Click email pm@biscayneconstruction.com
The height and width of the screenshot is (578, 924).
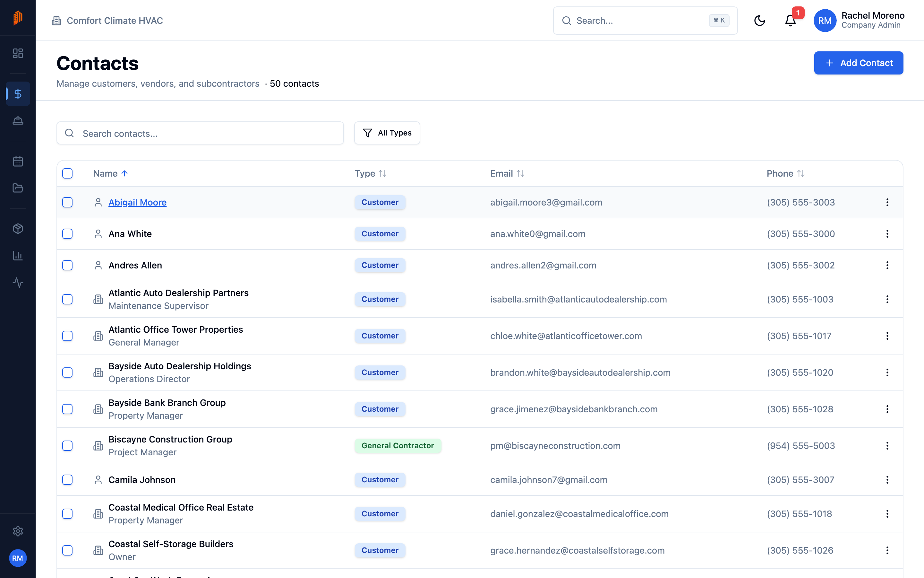click(556, 446)
